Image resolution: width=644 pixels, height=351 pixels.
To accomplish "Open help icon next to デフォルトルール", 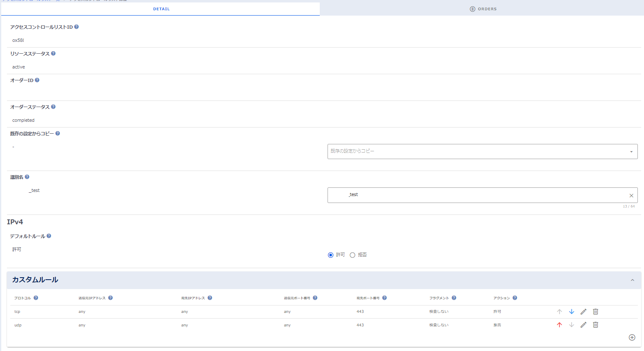I will [49, 236].
